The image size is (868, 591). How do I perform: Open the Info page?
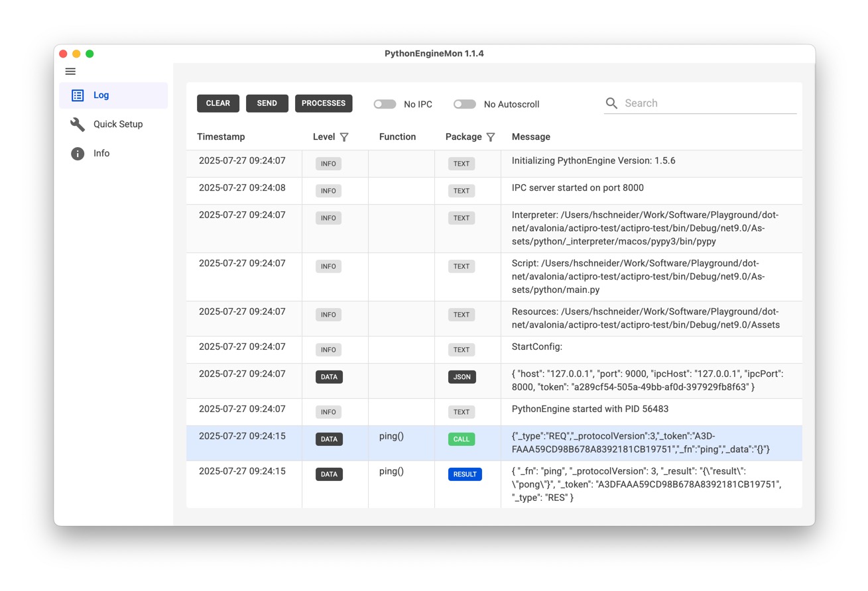click(x=113, y=154)
